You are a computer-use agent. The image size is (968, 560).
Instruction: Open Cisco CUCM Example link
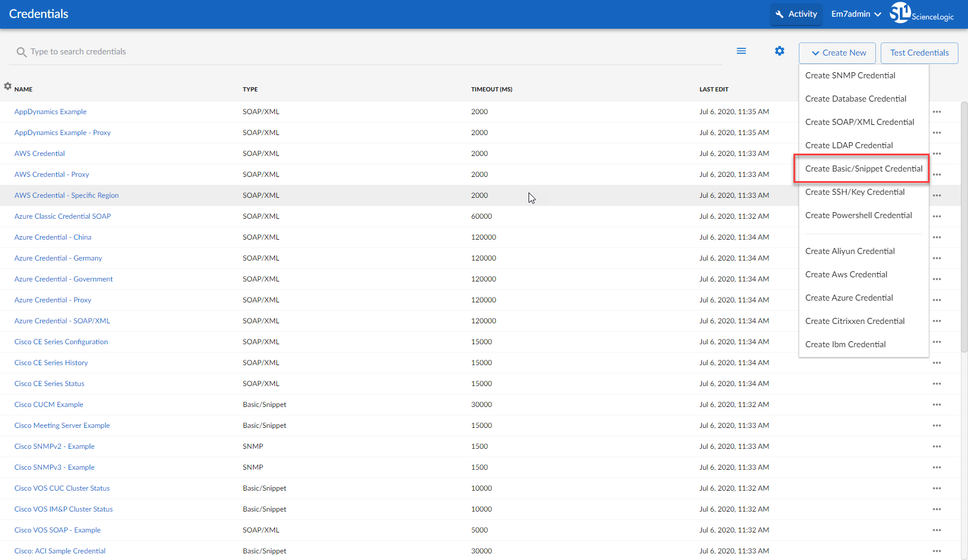point(48,405)
